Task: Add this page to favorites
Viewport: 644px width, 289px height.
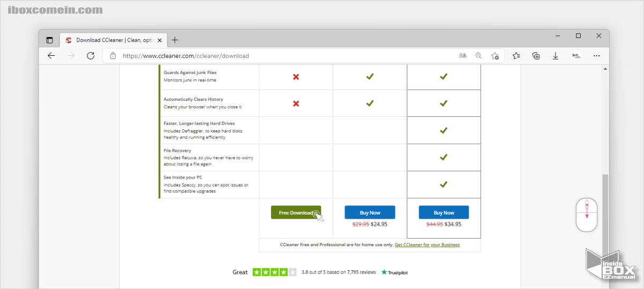Action: tap(495, 56)
